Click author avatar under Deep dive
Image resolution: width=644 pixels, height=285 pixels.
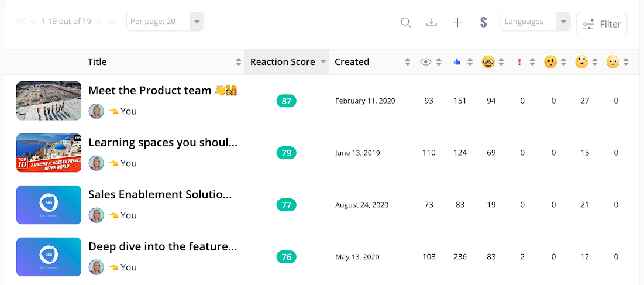click(97, 267)
